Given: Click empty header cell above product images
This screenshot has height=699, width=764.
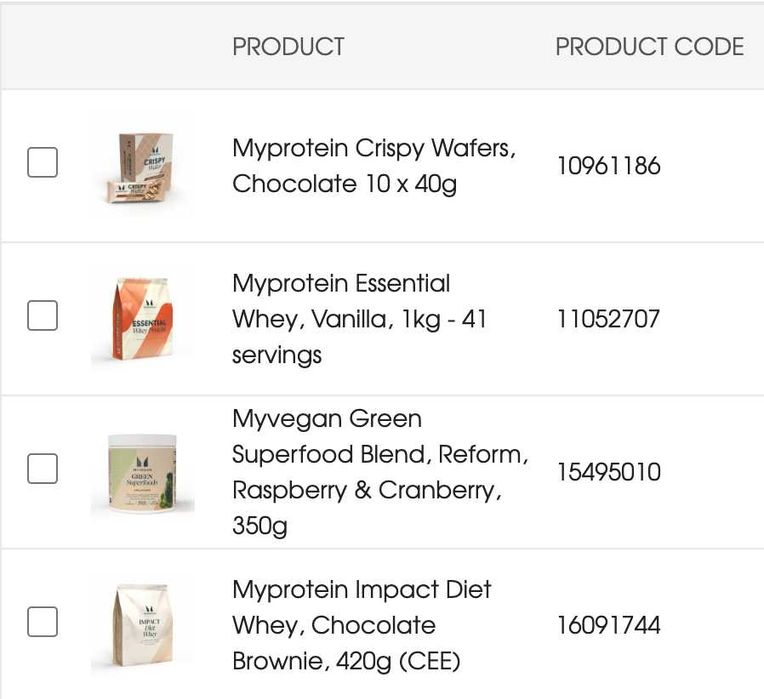Looking at the screenshot, I should [141, 47].
